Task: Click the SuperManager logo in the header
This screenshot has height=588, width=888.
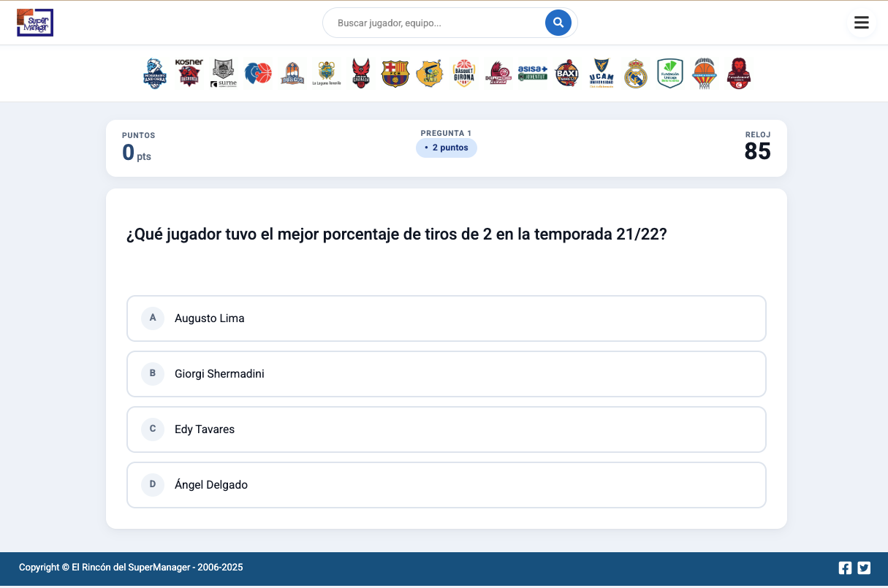Action: pyautogui.click(x=35, y=23)
